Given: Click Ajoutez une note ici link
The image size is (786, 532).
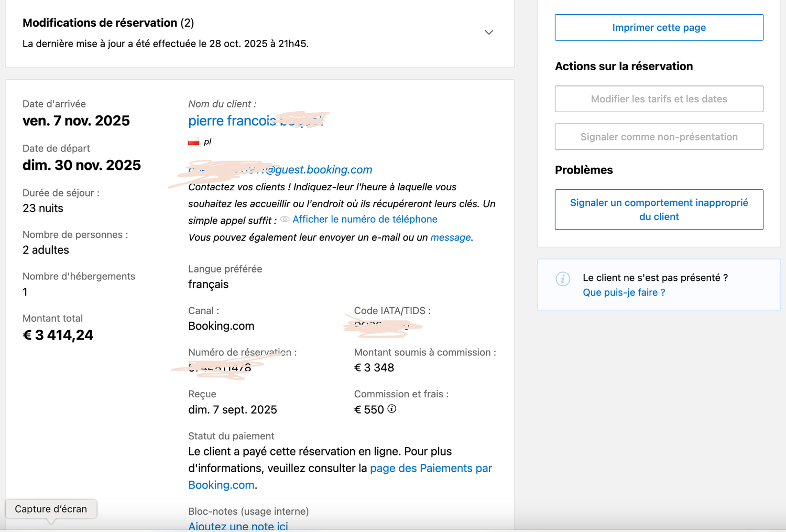Looking at the screenshot, I should point(238,526).
